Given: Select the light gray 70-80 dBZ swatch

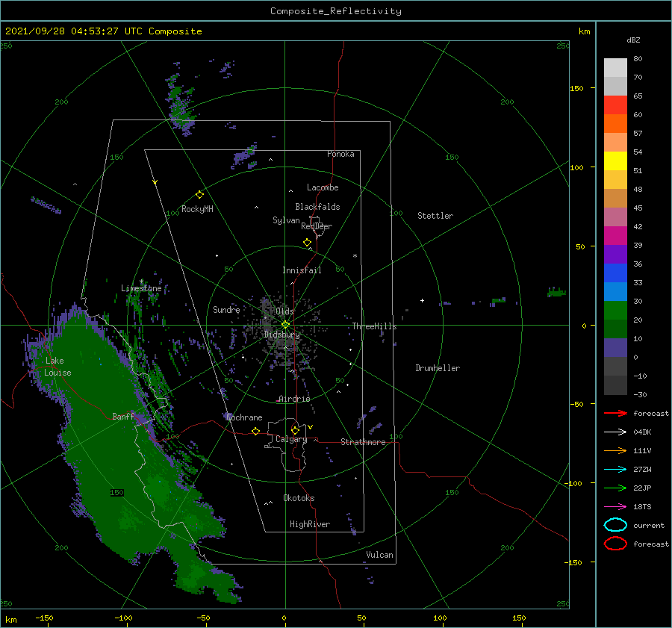Looking at the screenshot, I should [x=615, y=68].
